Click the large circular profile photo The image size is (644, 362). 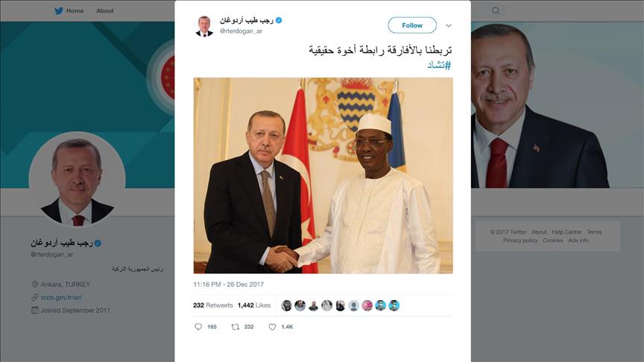[77, 180]
